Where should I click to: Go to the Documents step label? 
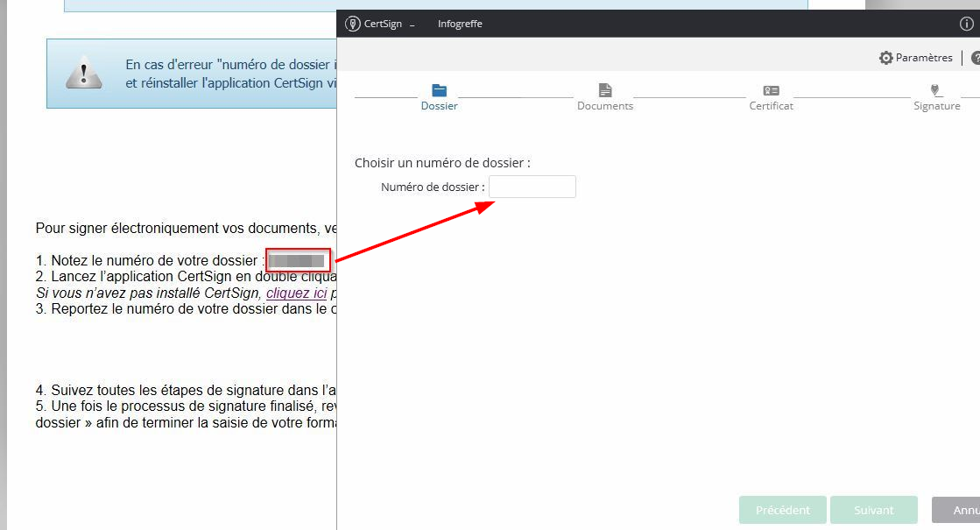point(605,106)
